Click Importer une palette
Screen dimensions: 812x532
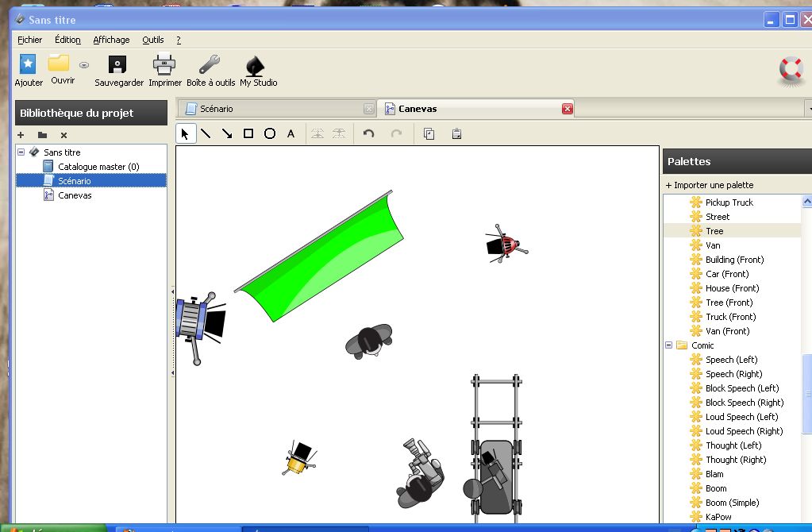(710, 185)
